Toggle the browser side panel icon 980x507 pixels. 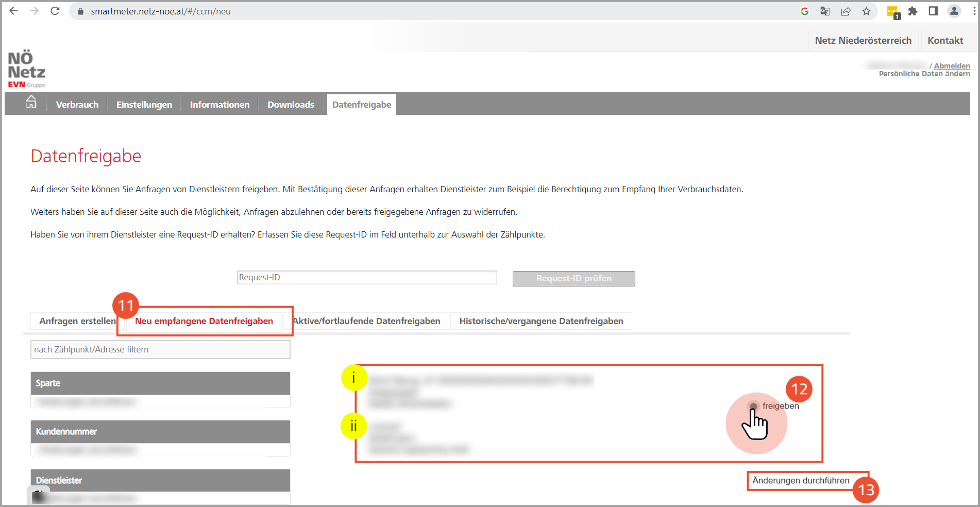tap(933, 11)
